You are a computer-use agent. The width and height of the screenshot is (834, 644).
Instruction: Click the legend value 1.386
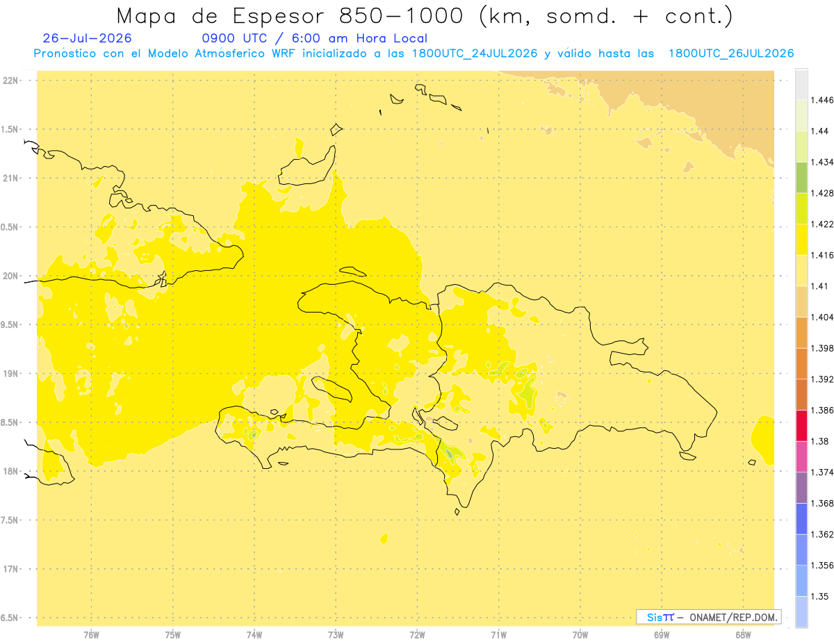click(822, 410)
